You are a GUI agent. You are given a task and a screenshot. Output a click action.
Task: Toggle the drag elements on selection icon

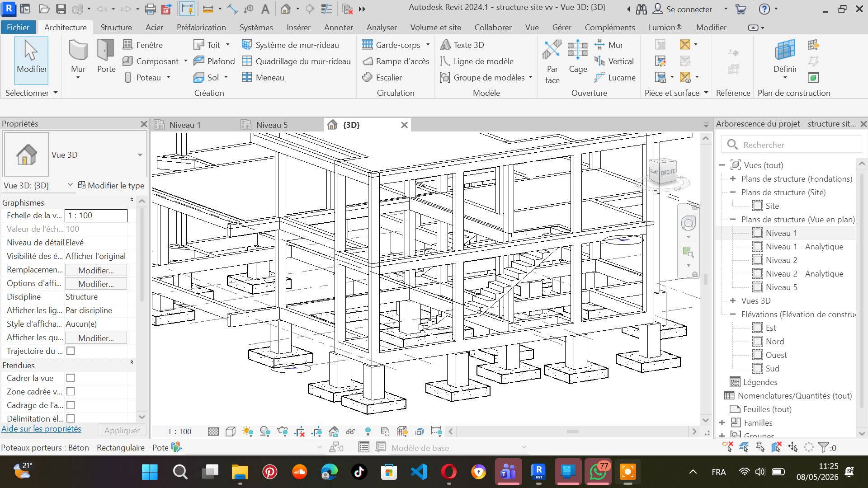coord(793,447)
